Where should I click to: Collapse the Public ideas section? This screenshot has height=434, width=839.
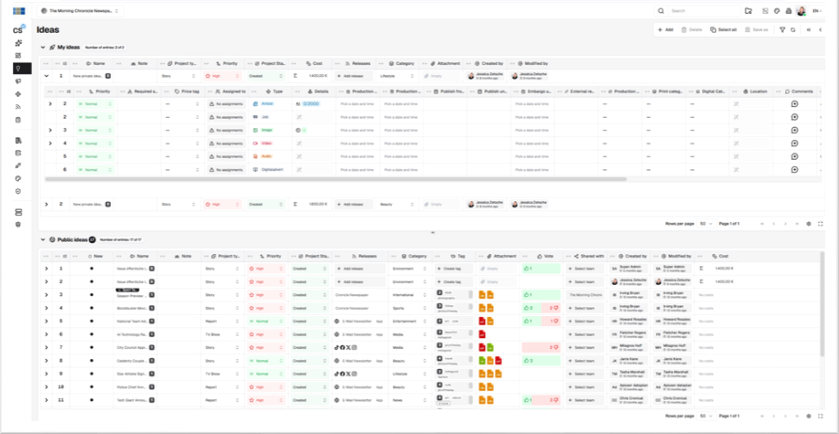click(x=43, y=240)
